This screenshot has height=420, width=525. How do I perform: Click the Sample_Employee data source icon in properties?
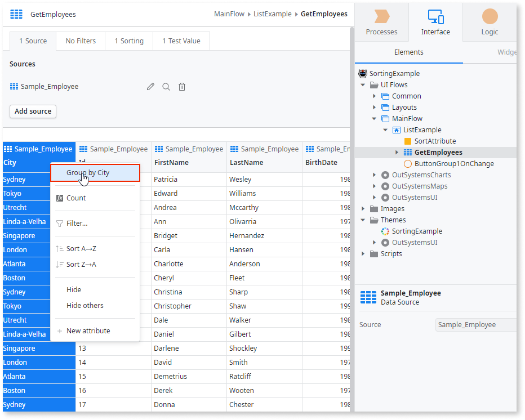click(367, 297)
